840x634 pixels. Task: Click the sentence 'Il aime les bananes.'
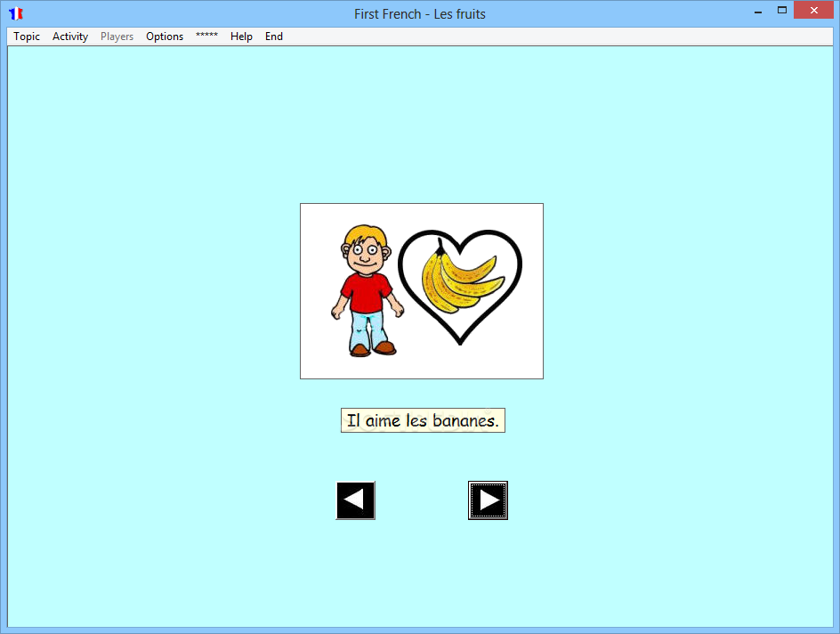pyautogui.click(x=423, y=420)
